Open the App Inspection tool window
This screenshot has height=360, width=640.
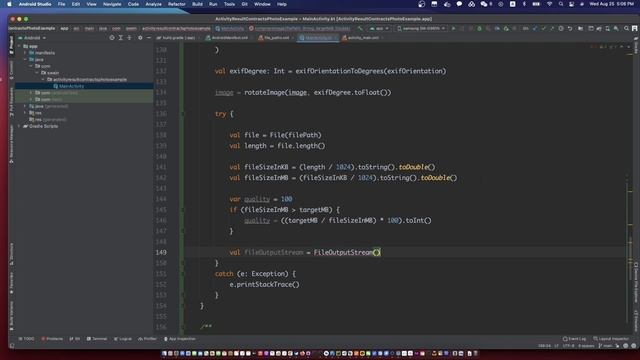click(x=180, y=339)
